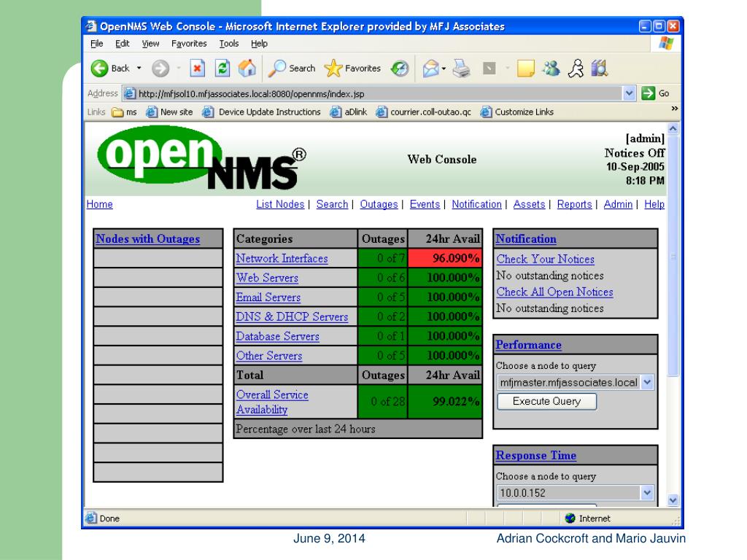Expand the Links bar chevron
The image size is (747, 560).
point(674,109)
